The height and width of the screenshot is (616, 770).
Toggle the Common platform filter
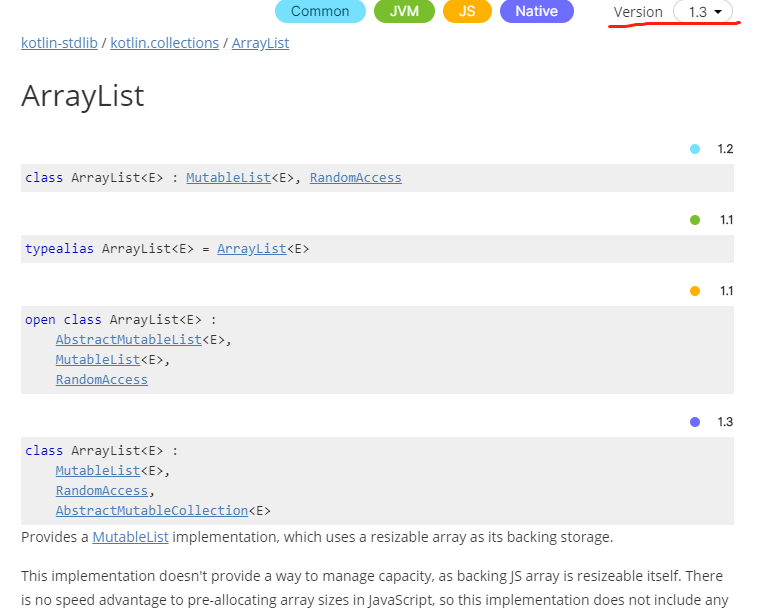tap(320, 12)
